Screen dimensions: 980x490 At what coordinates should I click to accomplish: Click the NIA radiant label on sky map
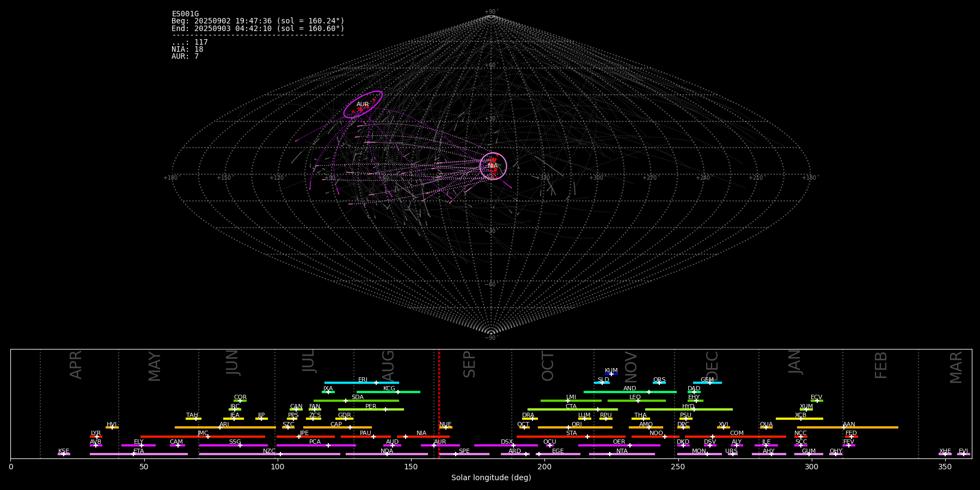[493, 166]
